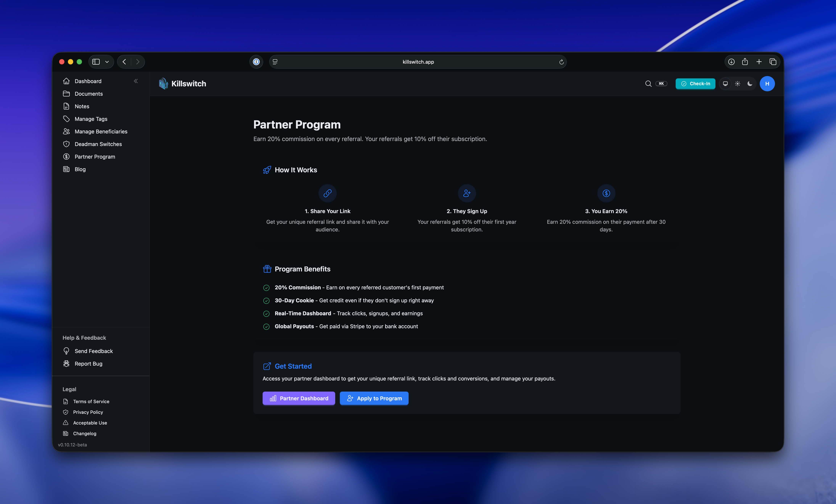Open the 1Password extension icon
The height and width of the screenshot is (504, 836).
(x=256, y=62)
